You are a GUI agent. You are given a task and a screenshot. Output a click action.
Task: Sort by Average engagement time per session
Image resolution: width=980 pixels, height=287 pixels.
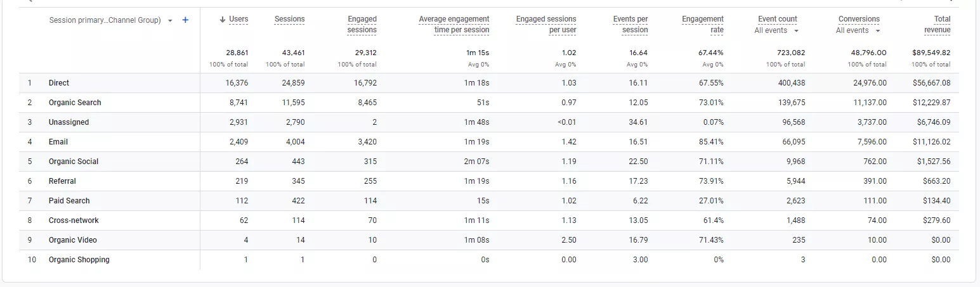(454, 25)
